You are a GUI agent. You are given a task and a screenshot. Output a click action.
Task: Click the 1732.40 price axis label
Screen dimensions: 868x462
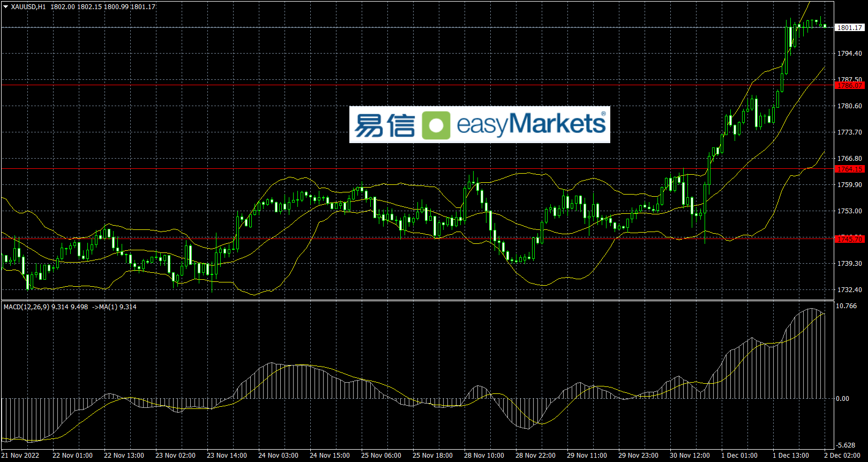click(x=850, y=290)
